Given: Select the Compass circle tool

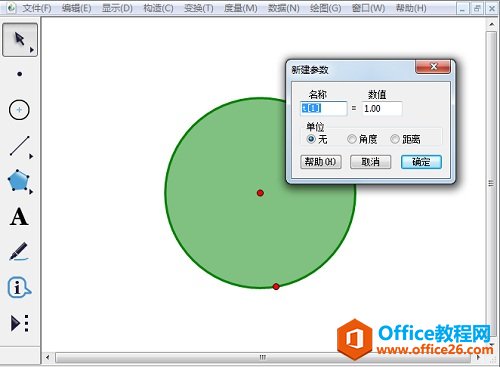Looking at the screenshot, I should click(x=19, y=110).
